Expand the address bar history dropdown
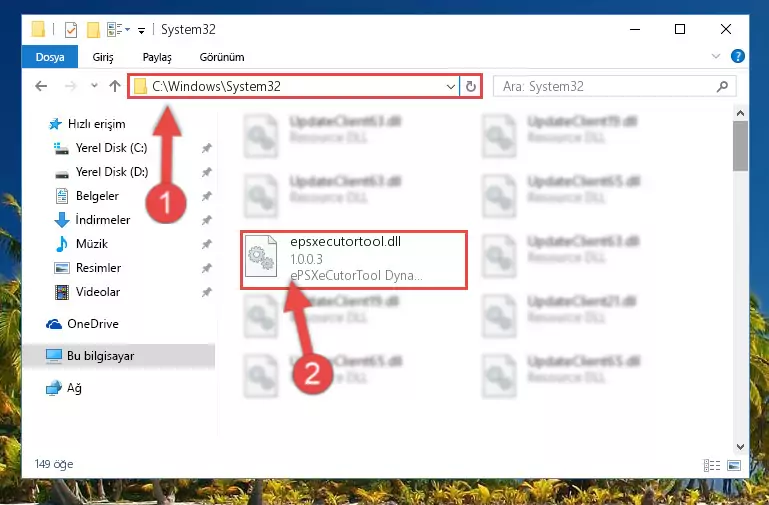Image resolution: width=769 pixels, height=505 pixels. click(451, 87)
